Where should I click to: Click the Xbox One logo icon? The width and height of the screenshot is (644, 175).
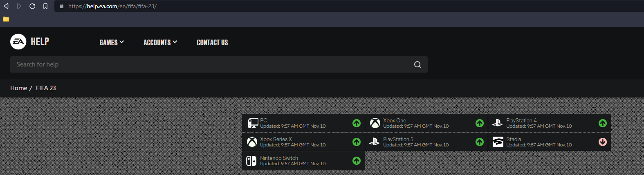(x=375, y=123)
